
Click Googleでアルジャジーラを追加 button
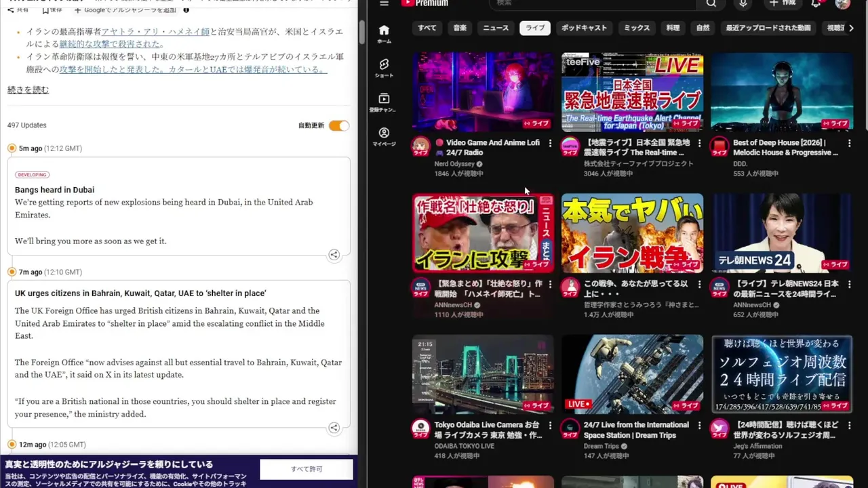(125, 10)
